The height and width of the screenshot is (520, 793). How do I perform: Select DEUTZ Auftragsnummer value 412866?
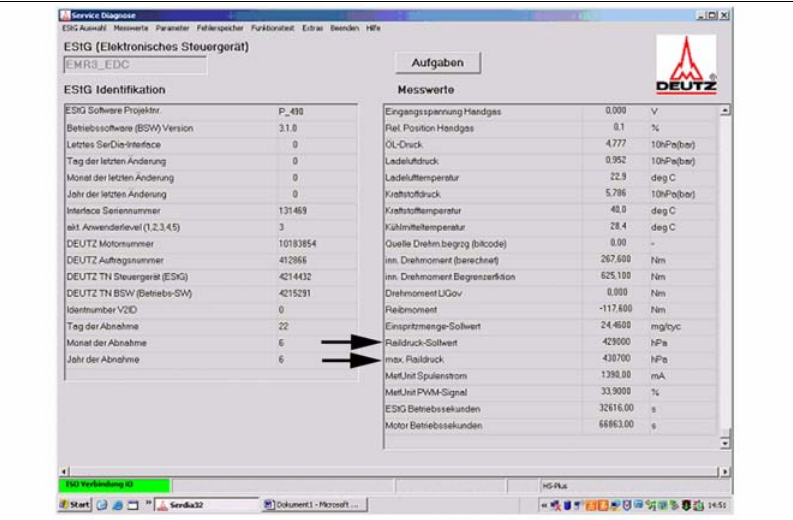tap(293, 260)
